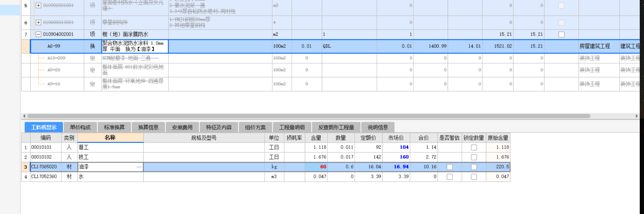Toggle 锁定数量 checkbox for 普工
The width and height of the screenshot is (644, 214).
pos(474,147)
